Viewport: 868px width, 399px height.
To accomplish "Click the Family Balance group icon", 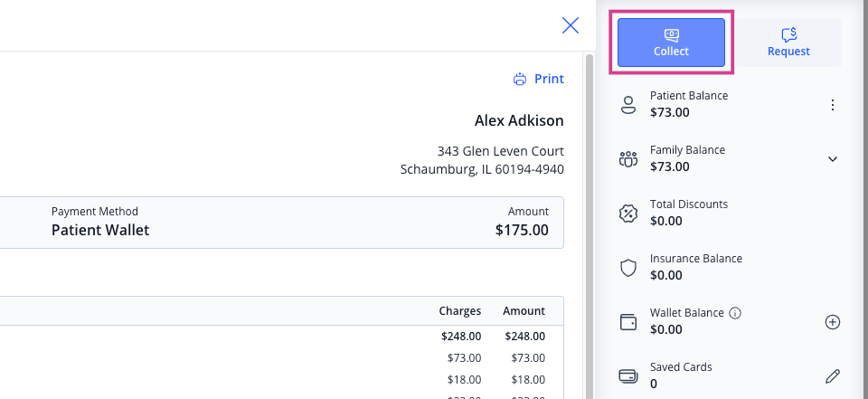I will click(x=627, y=159).
